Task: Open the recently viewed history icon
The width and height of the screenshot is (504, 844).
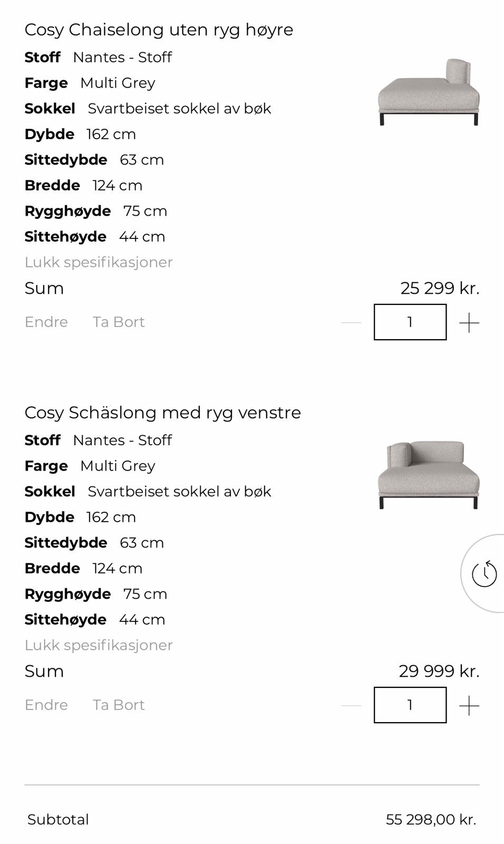Action: click(484, 573)
